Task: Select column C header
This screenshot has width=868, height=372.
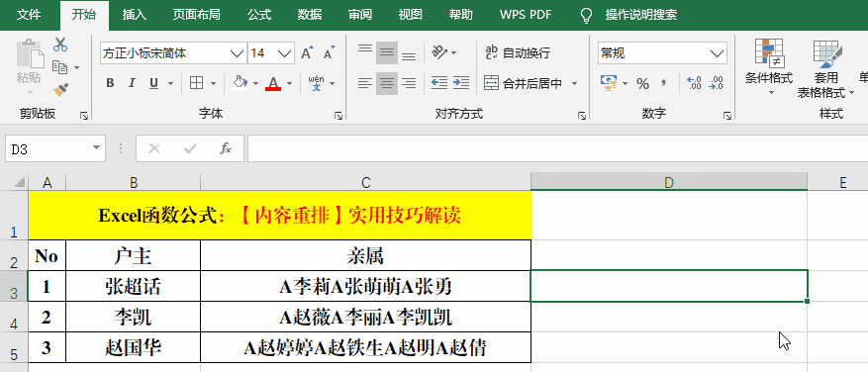Action: point(365,182)
